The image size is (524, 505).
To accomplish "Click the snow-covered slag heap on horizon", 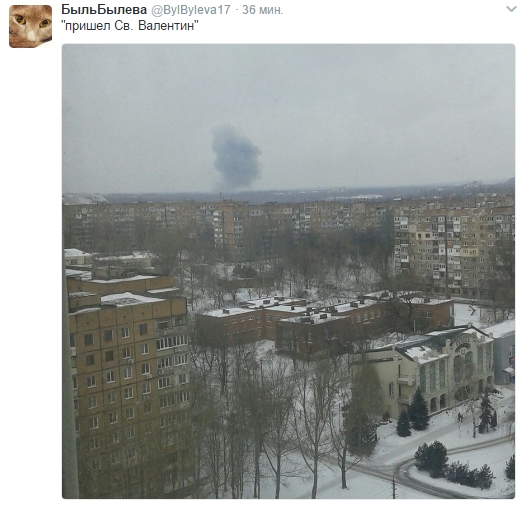I will [84, 198].
